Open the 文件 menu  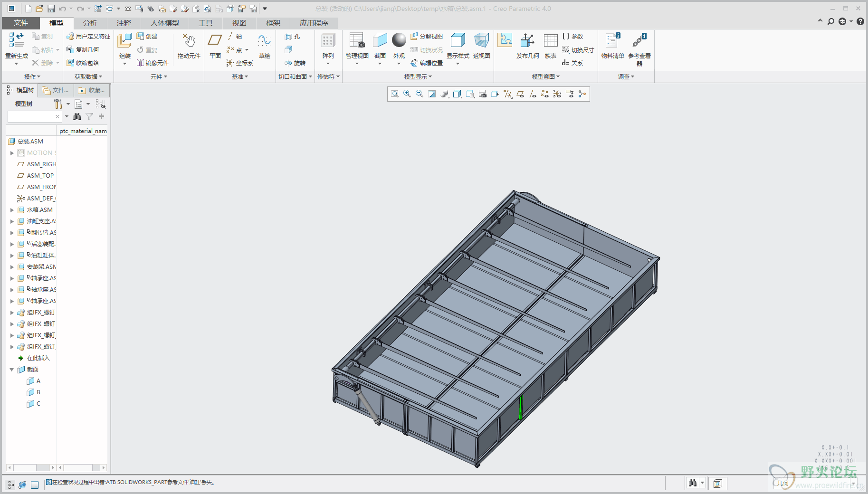(20, 23)
